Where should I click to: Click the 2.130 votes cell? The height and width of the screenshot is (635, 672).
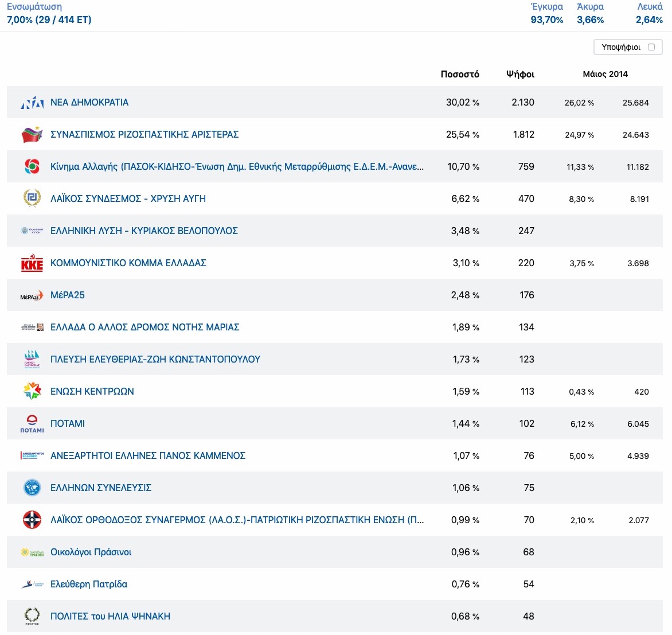point(523,103)
